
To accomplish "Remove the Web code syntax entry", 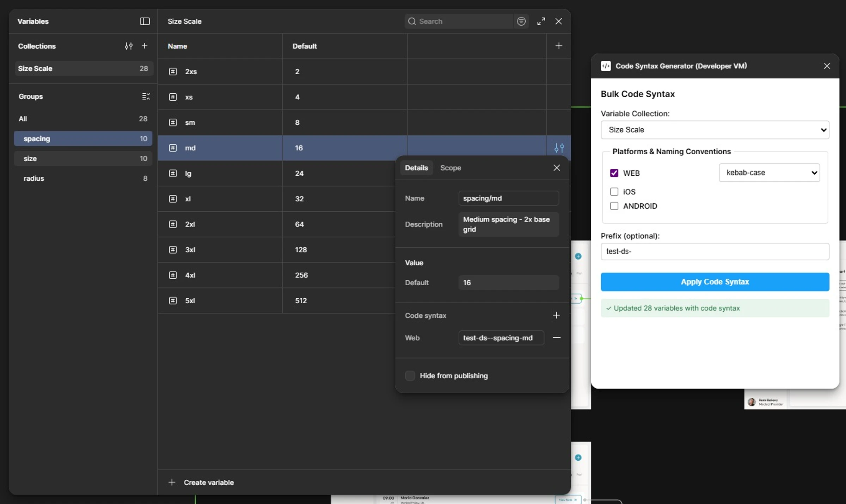I will point(557,338).
